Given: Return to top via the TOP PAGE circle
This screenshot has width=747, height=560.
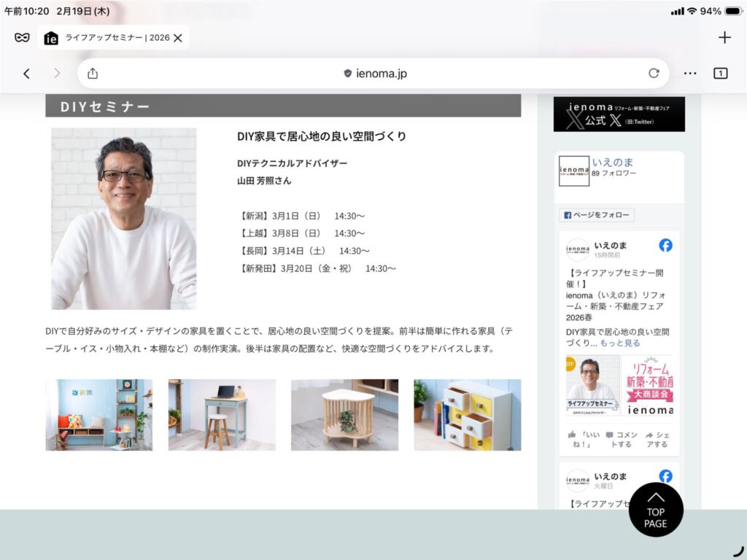Looking at the screenshot, I should 655,510.
